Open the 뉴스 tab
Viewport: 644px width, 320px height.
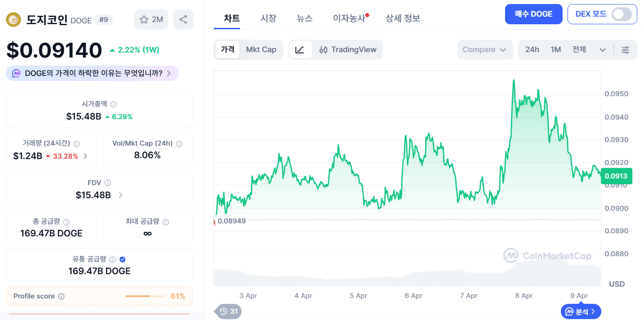[x=304, y=18]
